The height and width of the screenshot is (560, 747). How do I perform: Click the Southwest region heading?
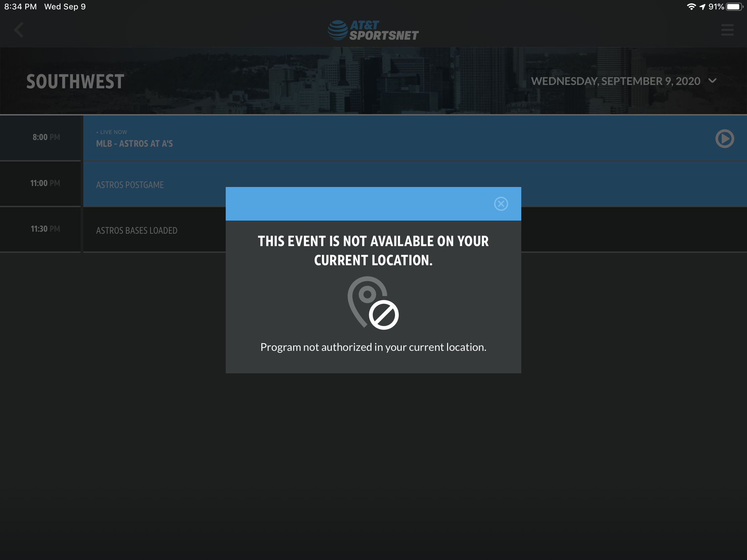[75, 82]
